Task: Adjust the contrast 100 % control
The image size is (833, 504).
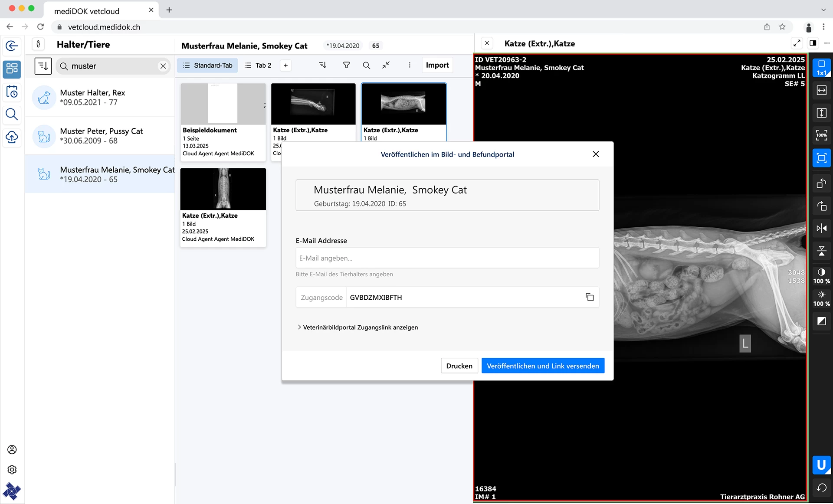Action: click(x=822, y=276)
